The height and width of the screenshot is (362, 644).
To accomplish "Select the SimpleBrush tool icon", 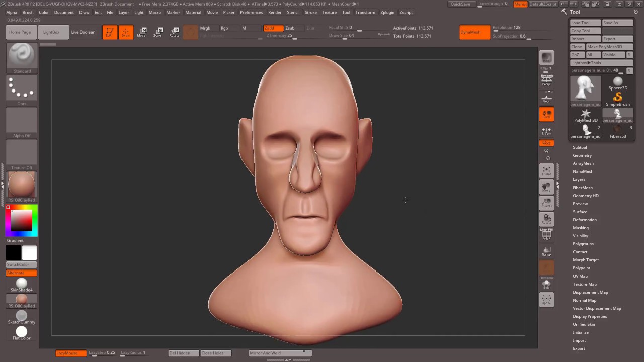I will (x=618, y=97).
